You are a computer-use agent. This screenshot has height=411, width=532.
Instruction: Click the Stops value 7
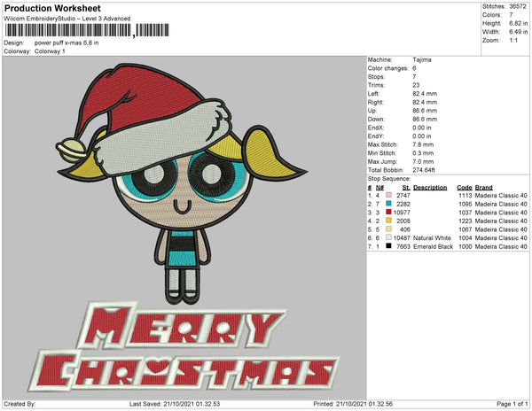point(414,76)
